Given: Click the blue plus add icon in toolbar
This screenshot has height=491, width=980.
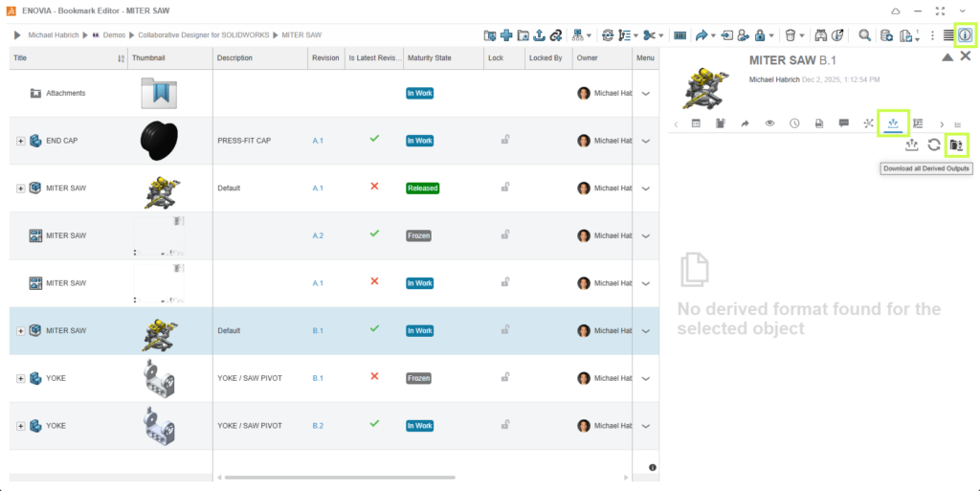Looking at the screenshot, I should [x=507, y=35].
